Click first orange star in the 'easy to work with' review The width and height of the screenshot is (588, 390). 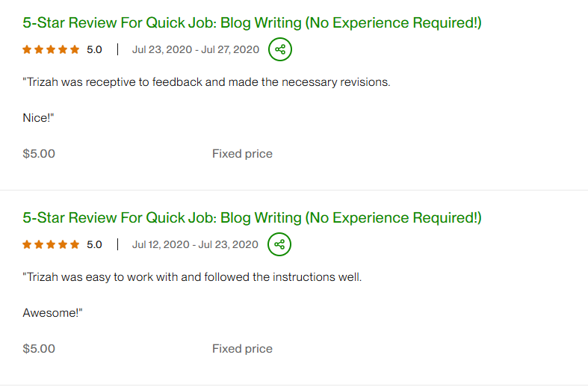(x=27, y=244)
